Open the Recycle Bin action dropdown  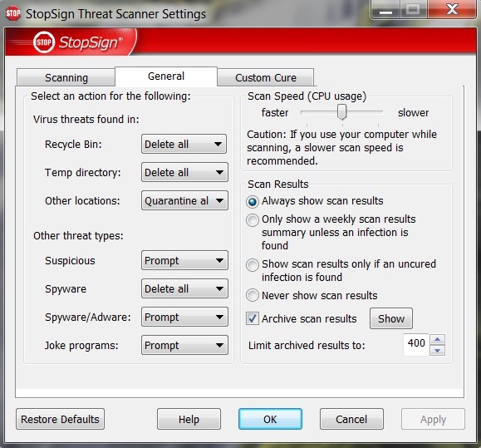pos(184,144)
